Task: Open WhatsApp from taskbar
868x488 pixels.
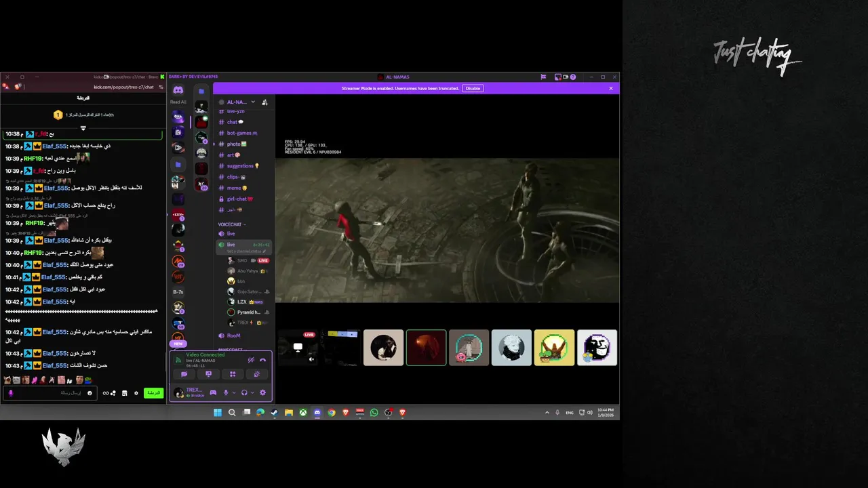Action: coord(374,412)
